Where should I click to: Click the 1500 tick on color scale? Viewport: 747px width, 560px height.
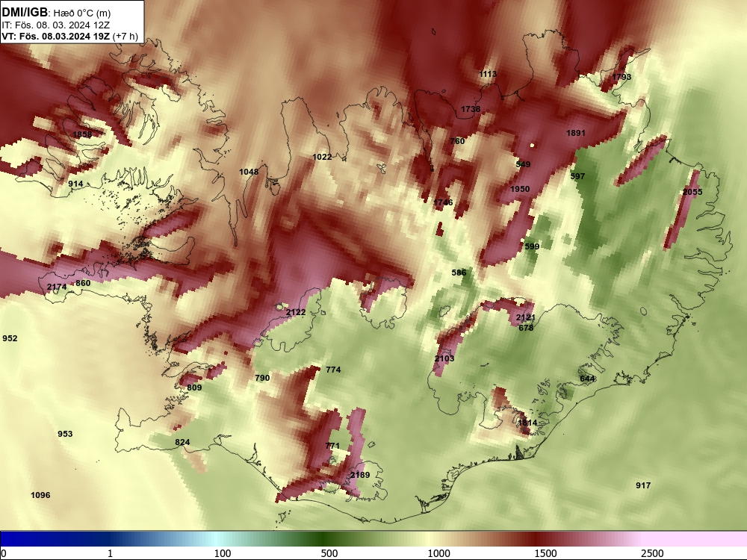pos(545,553)
